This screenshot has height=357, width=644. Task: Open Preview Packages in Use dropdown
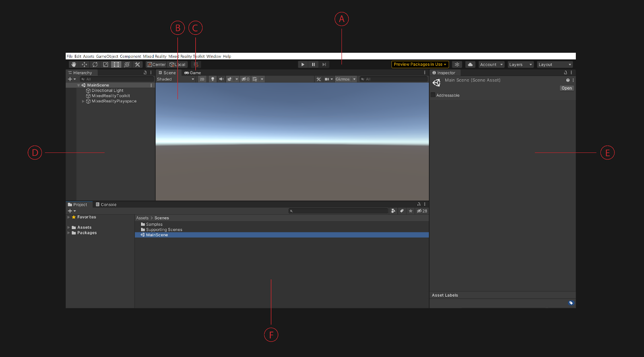click(x=420, y=64)
